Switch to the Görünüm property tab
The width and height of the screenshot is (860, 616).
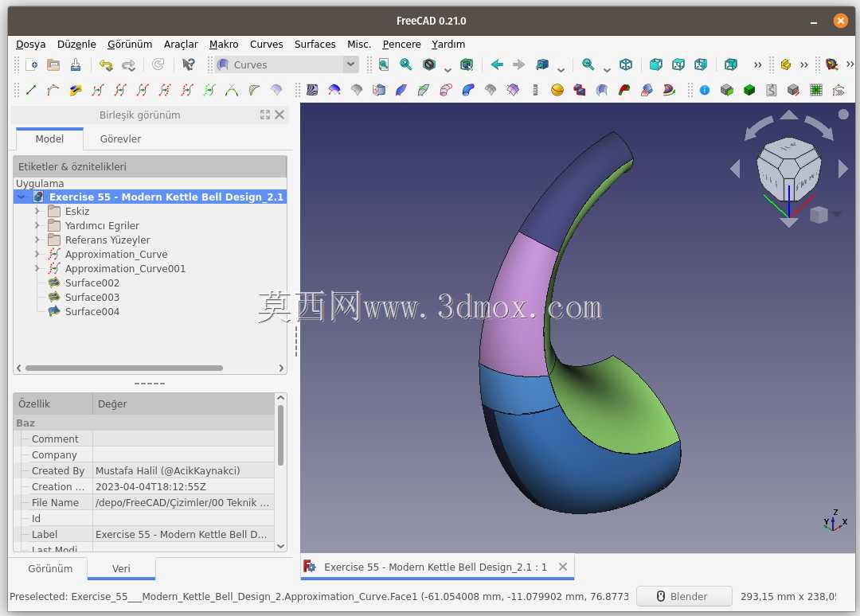point(50,568)
